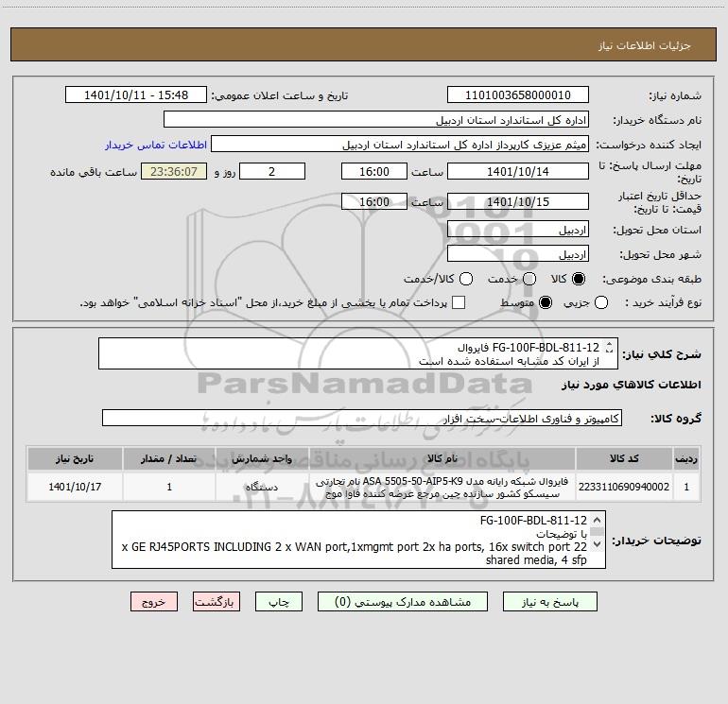Click the 'پاسخ به نیاز' button
This screenshot has width=728, height=704.
click(x=549, y=602)
